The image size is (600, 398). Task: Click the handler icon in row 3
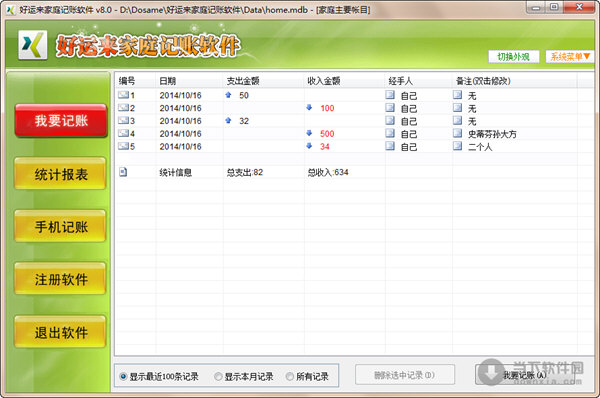point(390,120)
